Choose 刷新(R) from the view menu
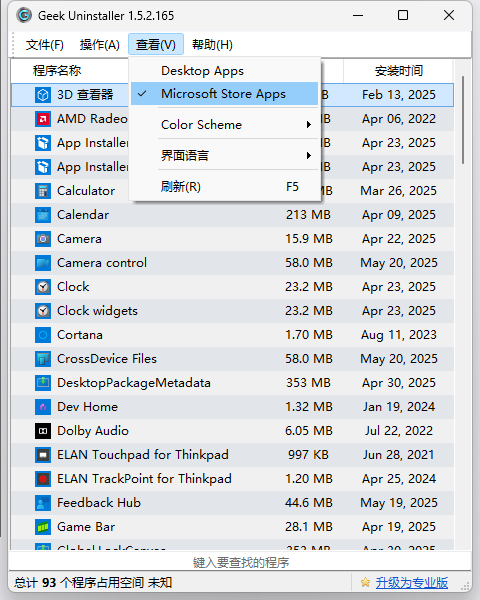This screenshot has width=480, height=600. (224, 187)
